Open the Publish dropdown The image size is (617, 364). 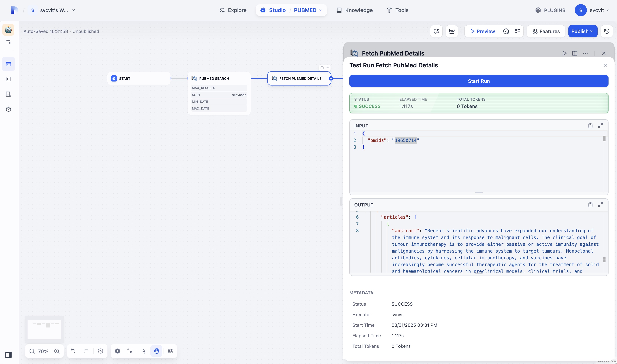pyautogui.click(x=583, y=31)
